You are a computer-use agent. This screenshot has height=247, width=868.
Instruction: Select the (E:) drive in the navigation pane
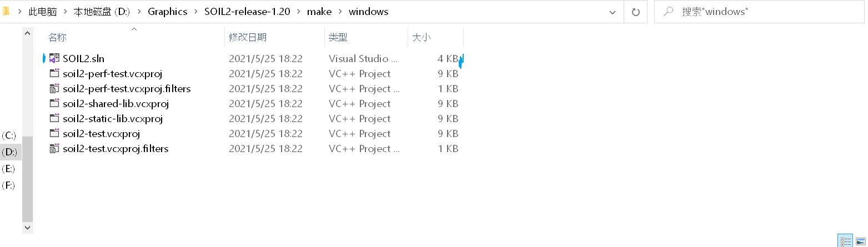tap(8, 169)
